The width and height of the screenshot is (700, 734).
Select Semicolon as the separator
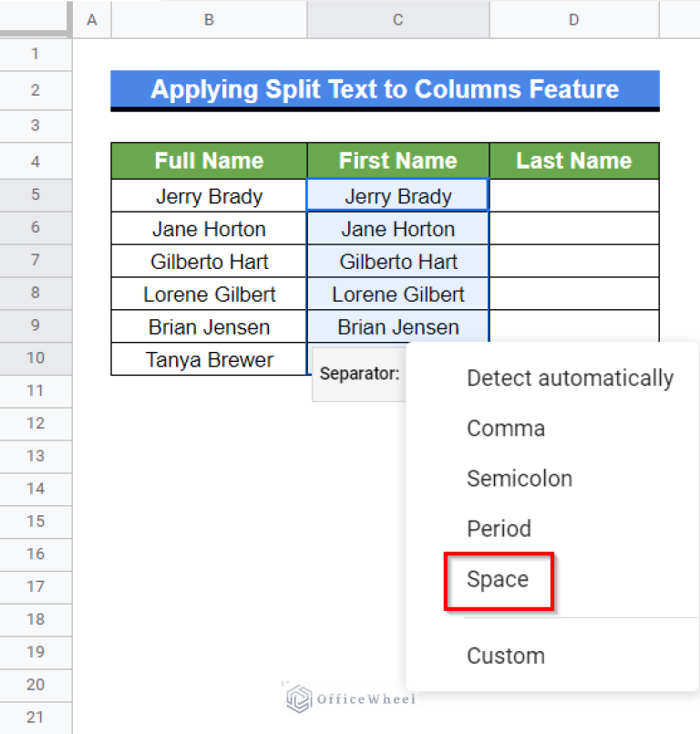520,479
